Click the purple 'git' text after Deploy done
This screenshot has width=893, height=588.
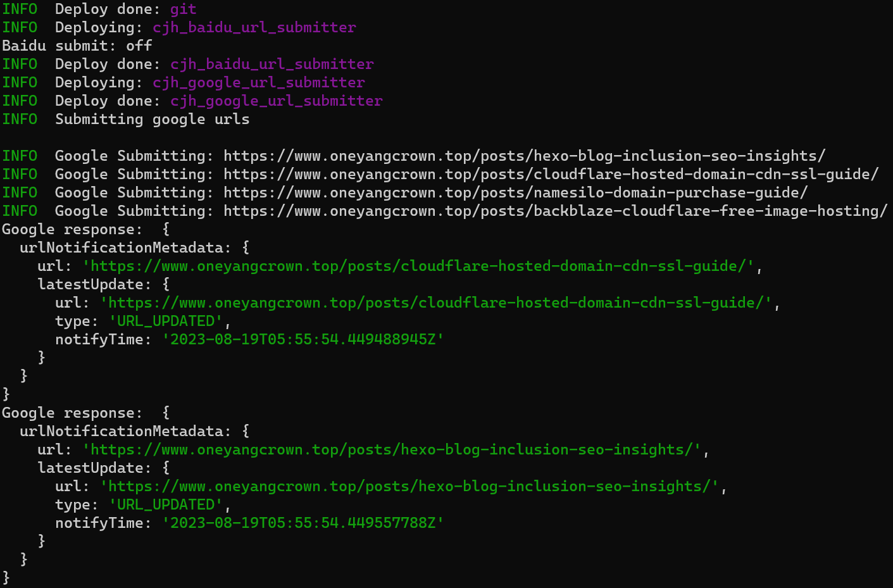click(x=183, y=9)
